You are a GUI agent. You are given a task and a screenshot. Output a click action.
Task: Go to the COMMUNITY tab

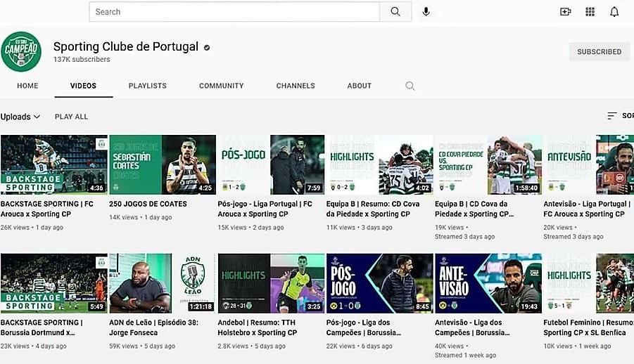[221, 86]
